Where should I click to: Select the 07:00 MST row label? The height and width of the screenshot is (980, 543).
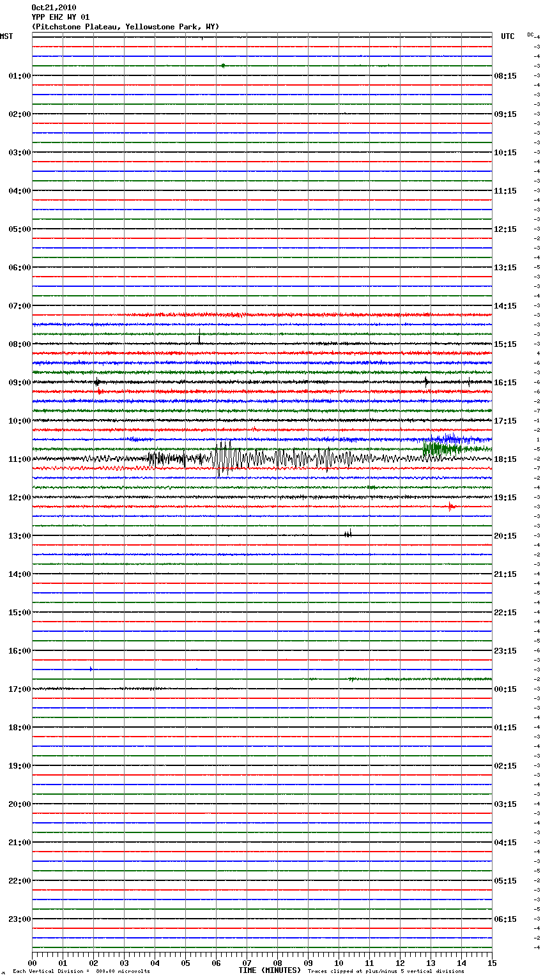tap(20, 306)
